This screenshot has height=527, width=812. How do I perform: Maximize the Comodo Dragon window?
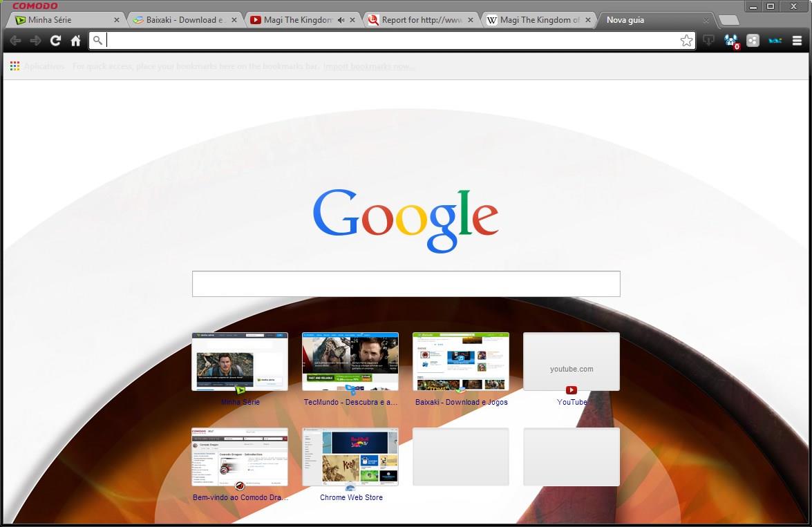click(x=771, y=6)
